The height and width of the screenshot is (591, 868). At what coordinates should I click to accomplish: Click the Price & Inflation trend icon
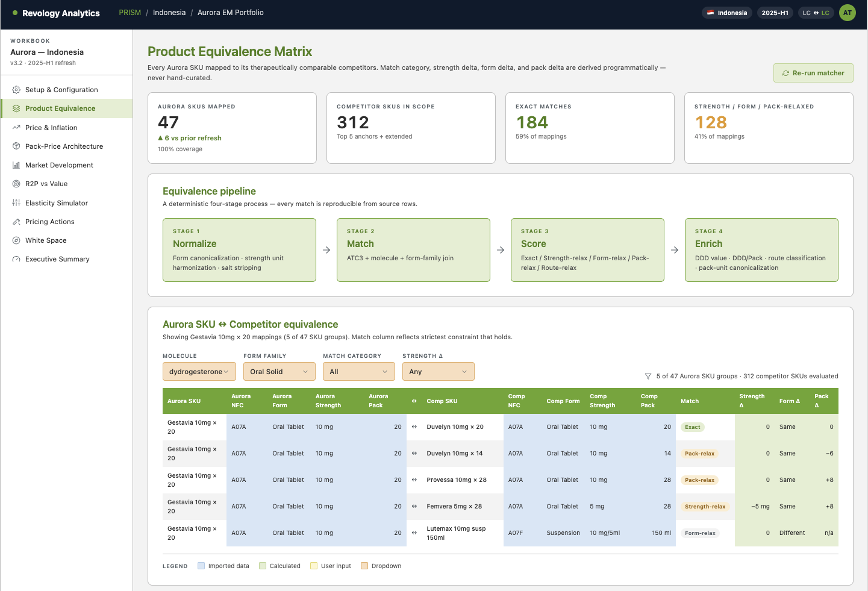coord(16,128)
